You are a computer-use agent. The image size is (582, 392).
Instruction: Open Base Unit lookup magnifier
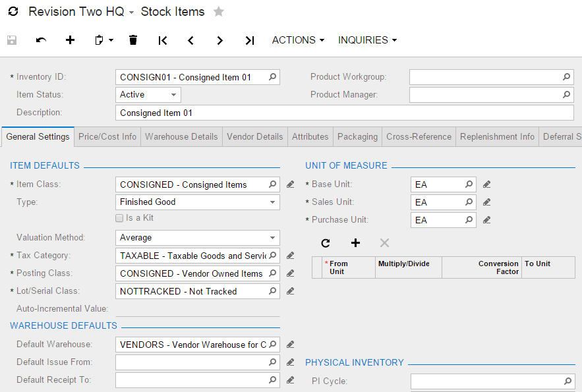tap(469, 184)
